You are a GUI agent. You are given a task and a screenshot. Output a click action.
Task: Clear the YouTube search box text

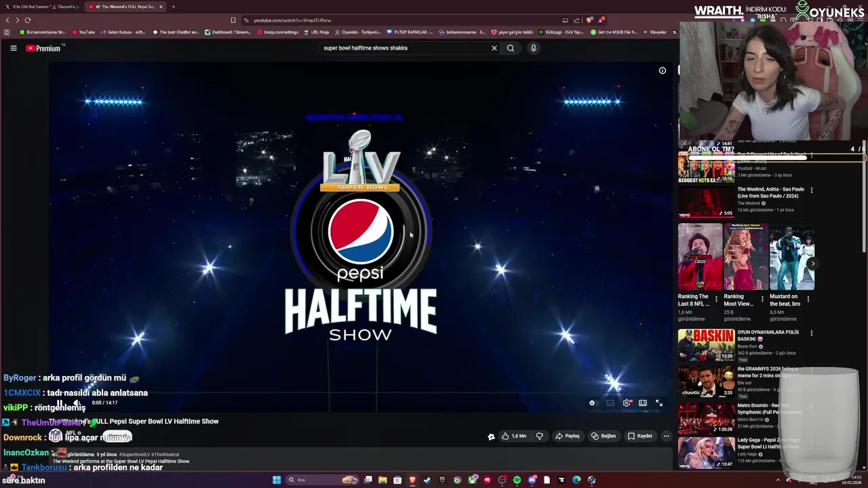pyautogui.click(x=494, y=48)
